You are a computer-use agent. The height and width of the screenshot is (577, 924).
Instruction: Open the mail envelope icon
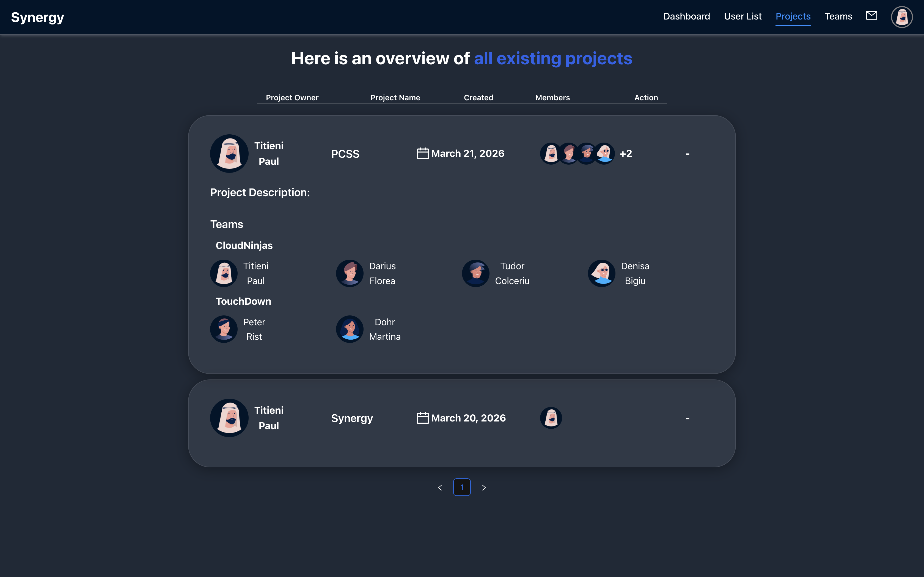(x=872, y=16)
